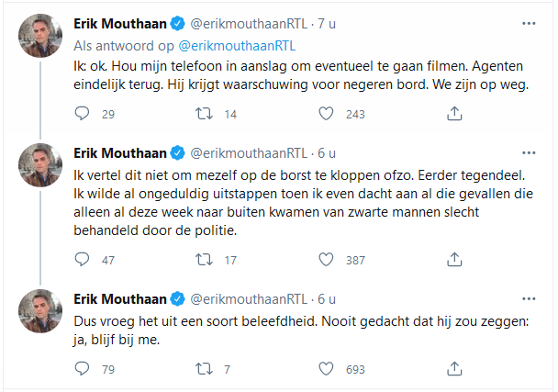The height and width of the screenshot is (392, 558).
Task: Retweet the tweet with 17 retweets
Action: coord(205,260)
